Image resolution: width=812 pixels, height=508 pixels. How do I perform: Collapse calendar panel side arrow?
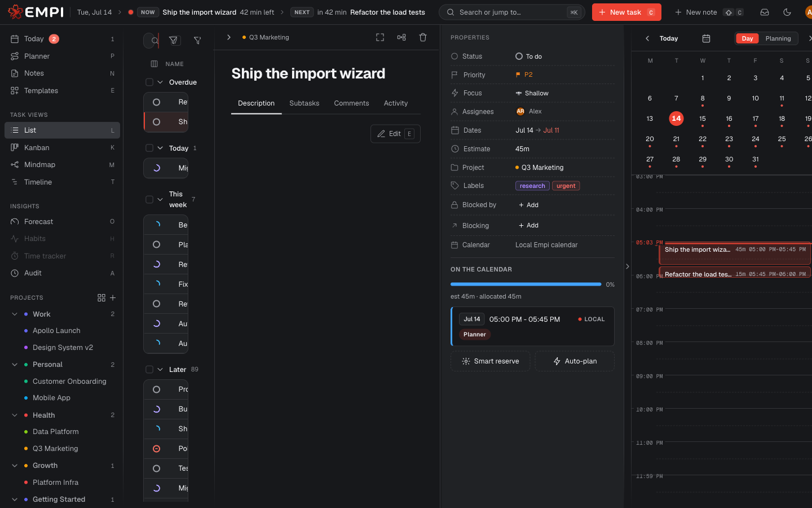tap(628, 266)
